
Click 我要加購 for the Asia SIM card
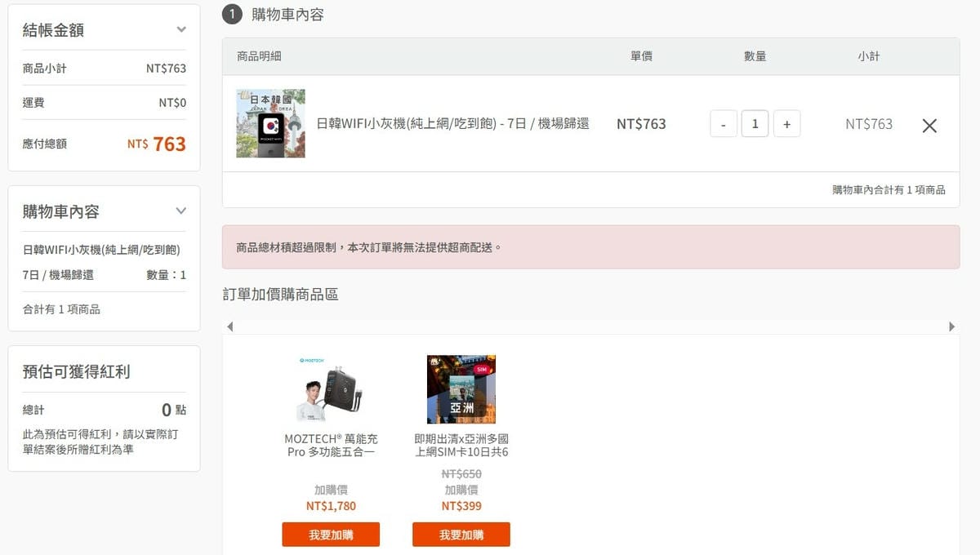pyautogui.click(x=461, y=535)
